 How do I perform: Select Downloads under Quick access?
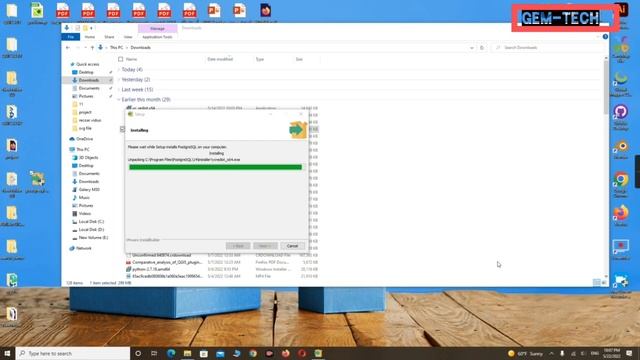point(89,80)
